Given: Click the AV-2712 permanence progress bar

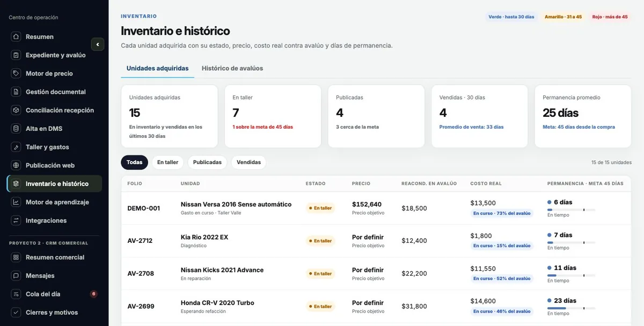Looking at the screenshot, I should (x=572, y=242).
